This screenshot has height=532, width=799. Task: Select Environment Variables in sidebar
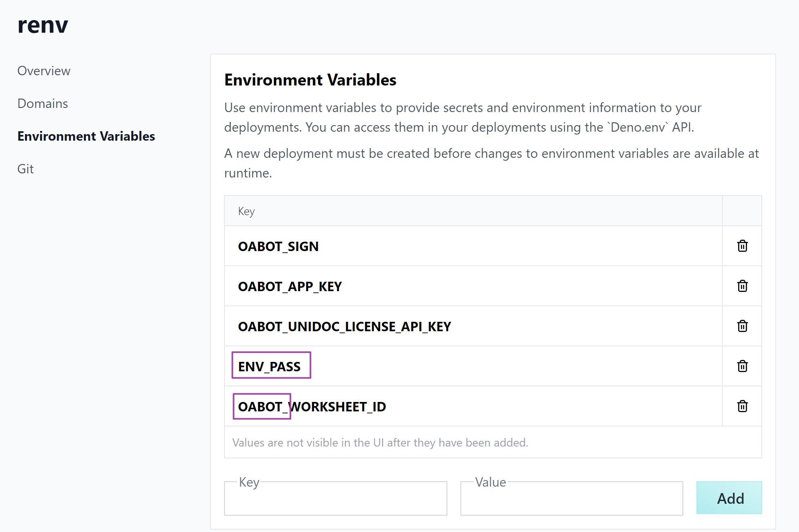(x=86, y=136)
